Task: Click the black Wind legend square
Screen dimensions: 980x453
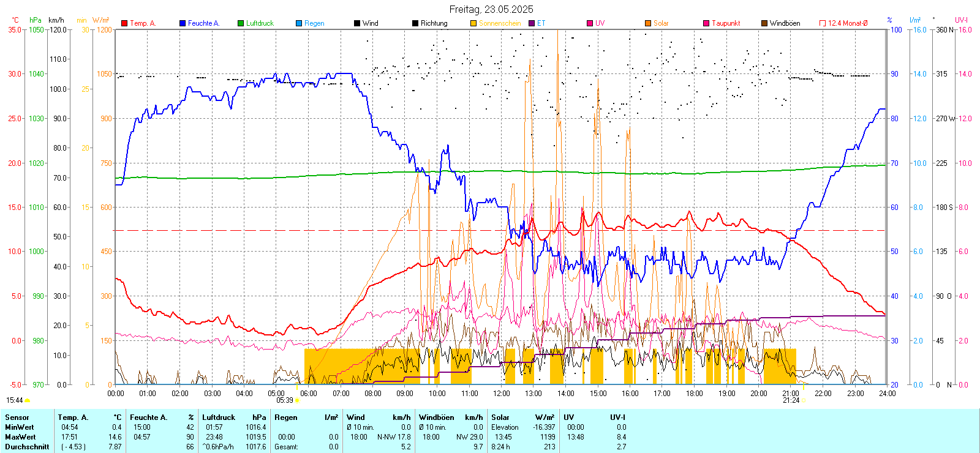Action: pyautogui.click(x=357, y=23)
